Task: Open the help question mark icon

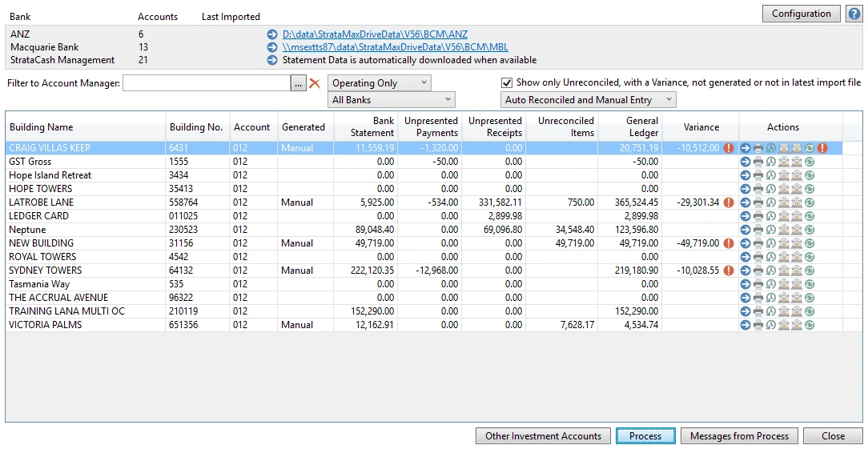Action: click(x=854, y=14)
